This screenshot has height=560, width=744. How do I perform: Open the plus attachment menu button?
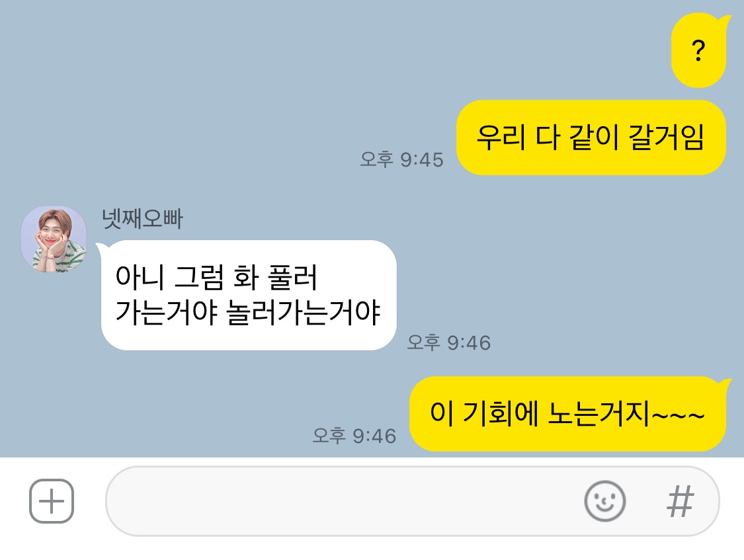(52, 501)
